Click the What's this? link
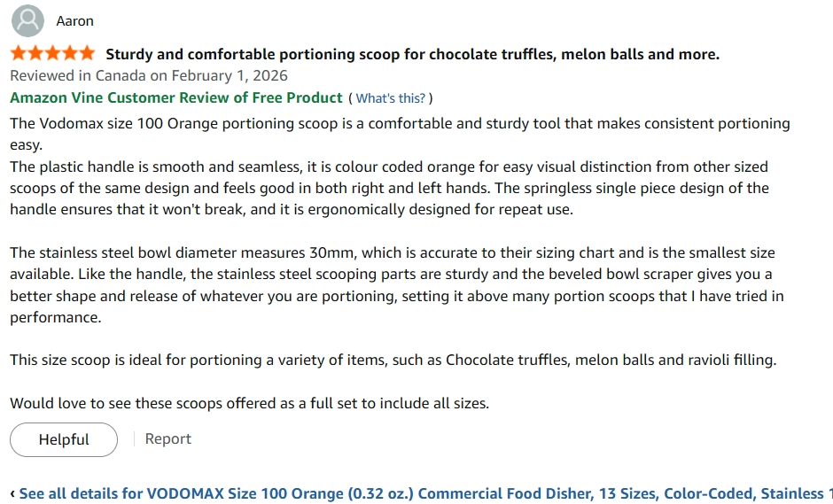This screenshot has width=833, height=504. click(x=391, y=98)
